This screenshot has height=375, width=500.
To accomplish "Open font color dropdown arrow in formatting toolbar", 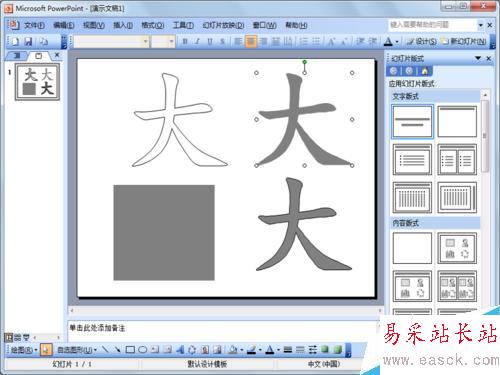I will tap(397, 42).
